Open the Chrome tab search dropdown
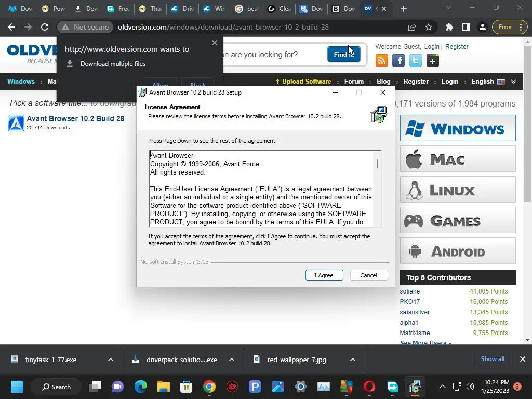 click(x=448, y=7)
